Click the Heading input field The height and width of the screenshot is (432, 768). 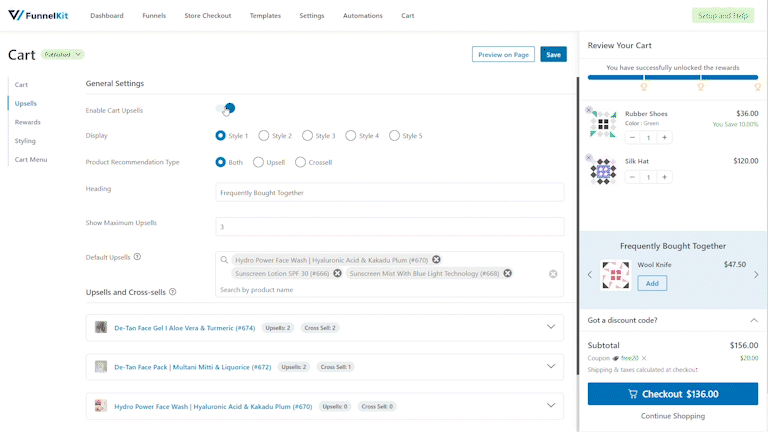pos(390,192)
